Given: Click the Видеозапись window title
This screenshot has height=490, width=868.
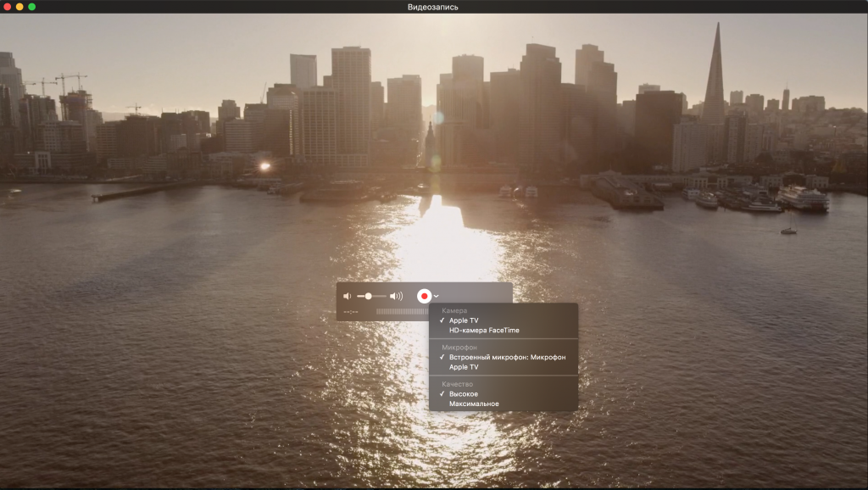Looking at the screenshot, I should 433,7.
